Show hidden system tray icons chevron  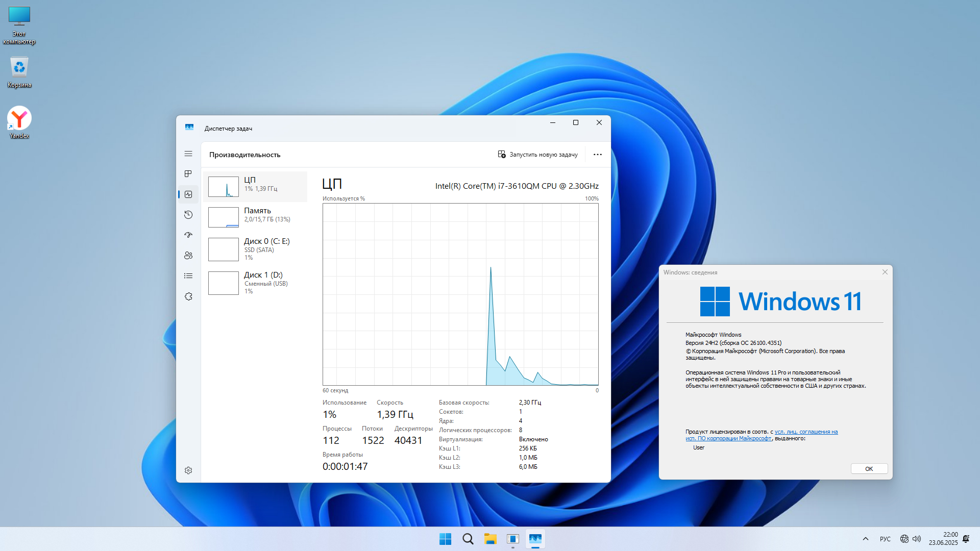coord(865,539)
